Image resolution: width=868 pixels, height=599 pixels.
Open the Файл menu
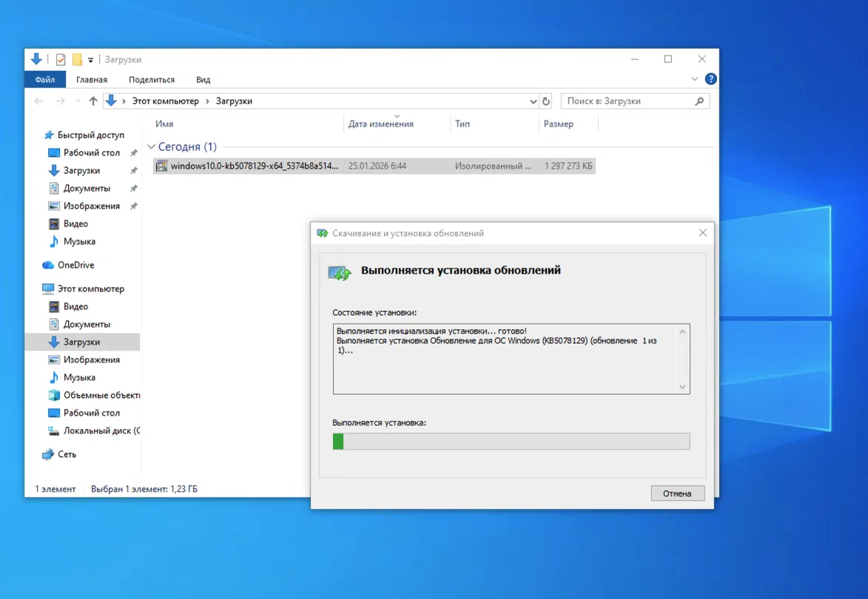coord(44,79)
